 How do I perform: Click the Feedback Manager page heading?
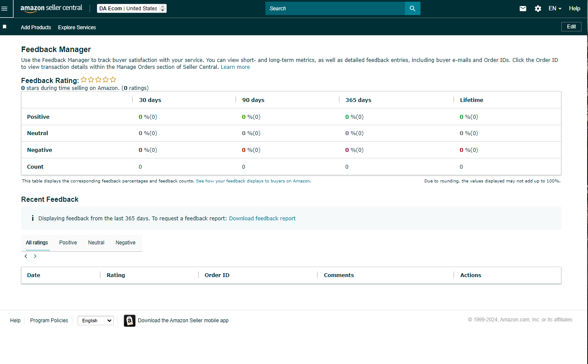pos(56,49)
